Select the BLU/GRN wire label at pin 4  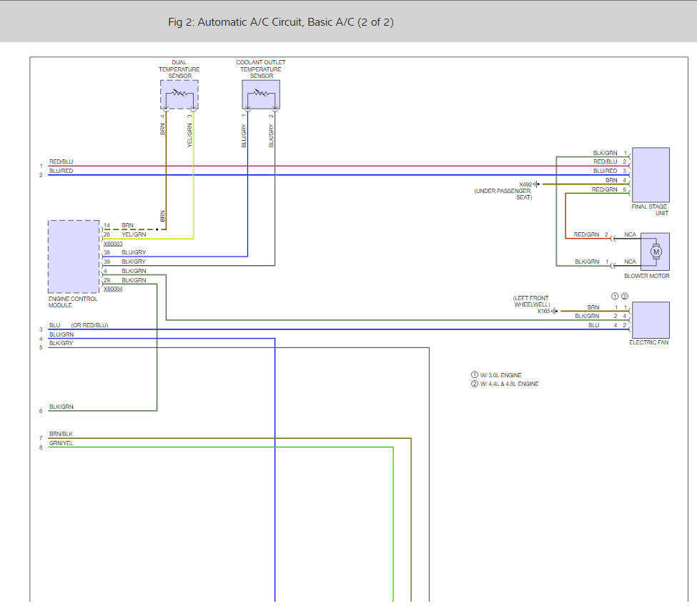(x=61, y=334)
